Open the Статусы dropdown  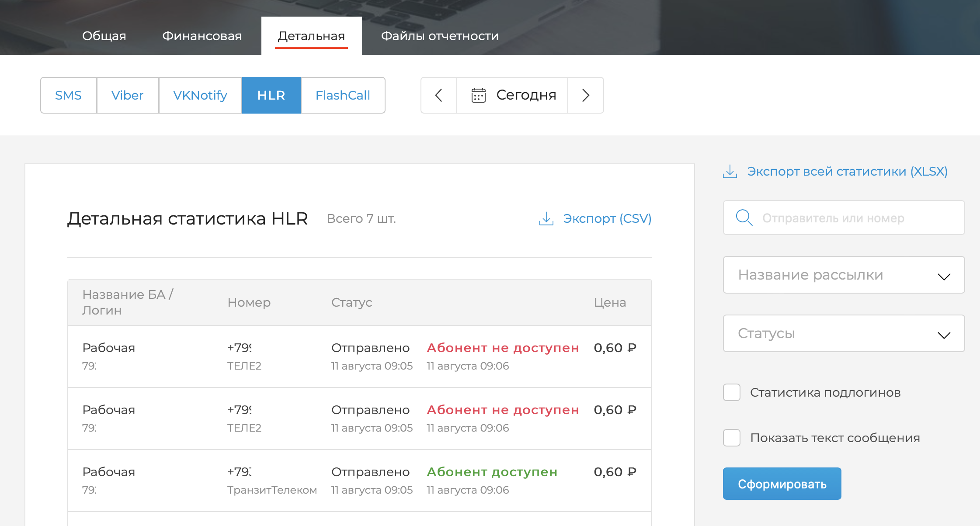[844, 333]
